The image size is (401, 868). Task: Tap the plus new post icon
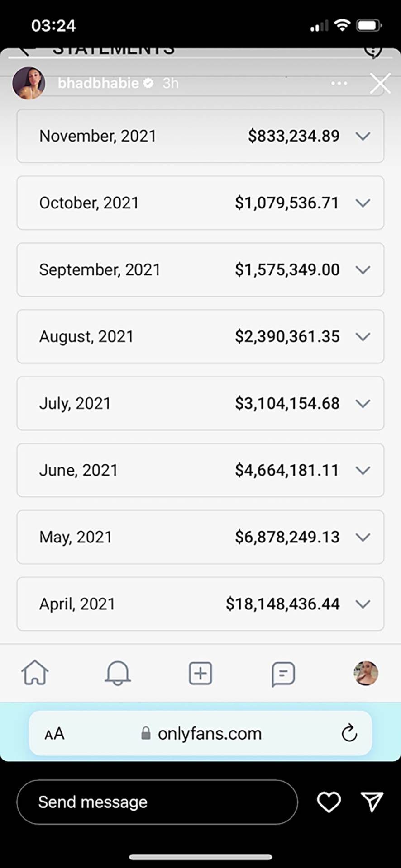tap(200, 673)
